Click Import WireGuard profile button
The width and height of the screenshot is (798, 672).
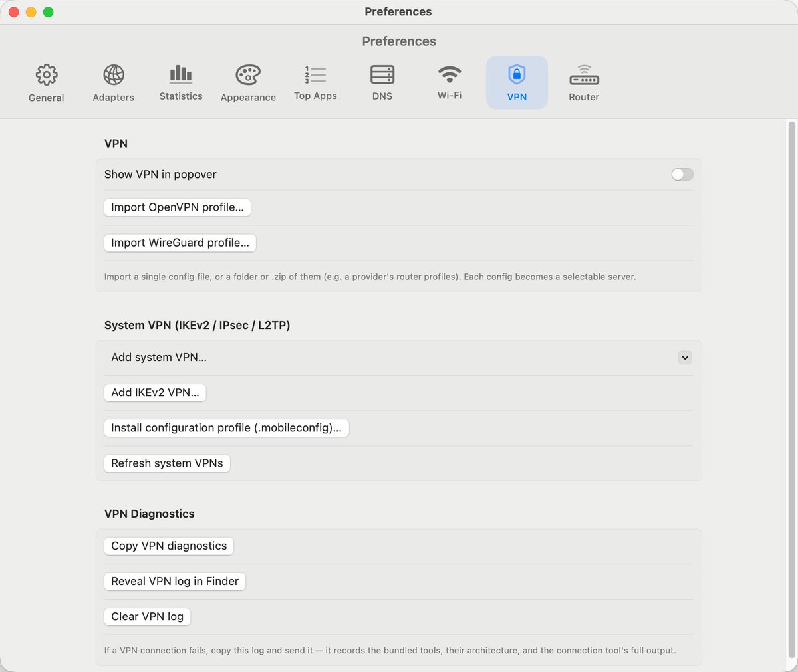180,243
